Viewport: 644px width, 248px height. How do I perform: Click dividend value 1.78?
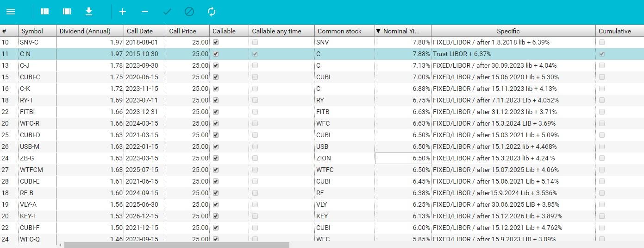pyautogui.click(x=90, y=65)
